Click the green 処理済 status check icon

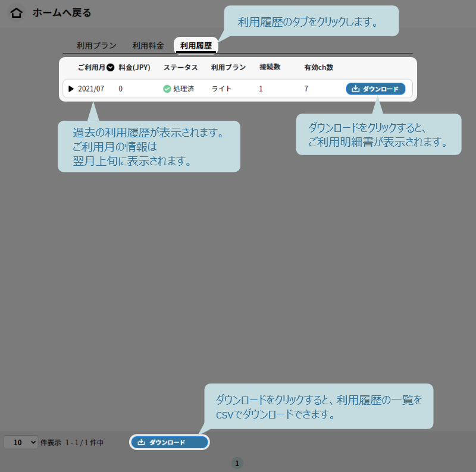(x=167, y=89)
